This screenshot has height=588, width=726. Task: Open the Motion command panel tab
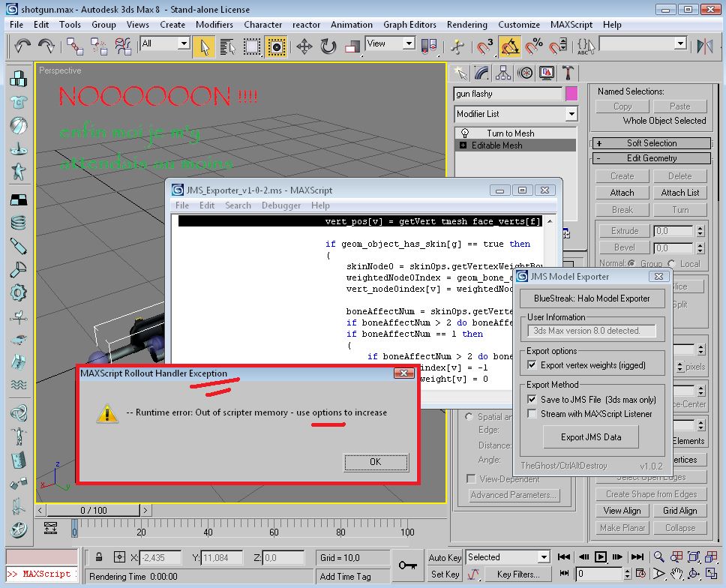point(525,73)
